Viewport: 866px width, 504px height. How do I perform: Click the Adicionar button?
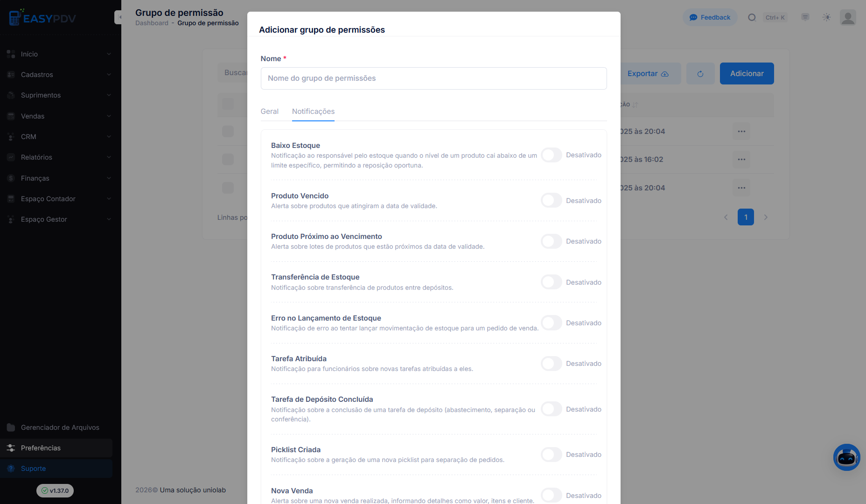747,74
